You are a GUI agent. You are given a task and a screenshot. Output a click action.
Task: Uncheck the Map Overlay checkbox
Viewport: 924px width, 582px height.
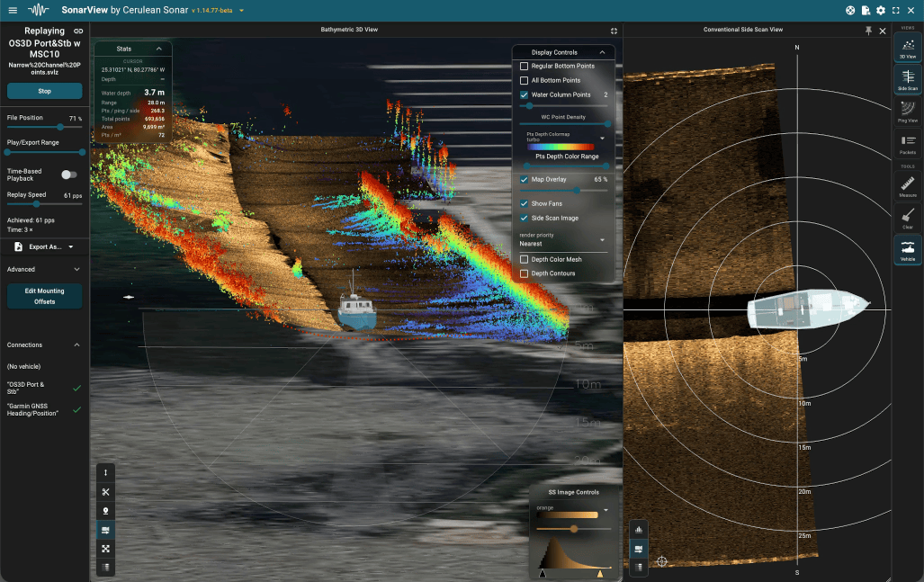click(x=524, y=179)
